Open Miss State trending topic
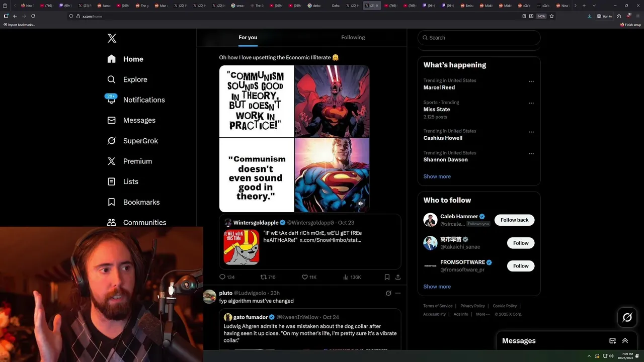 (x=437, y=109)
